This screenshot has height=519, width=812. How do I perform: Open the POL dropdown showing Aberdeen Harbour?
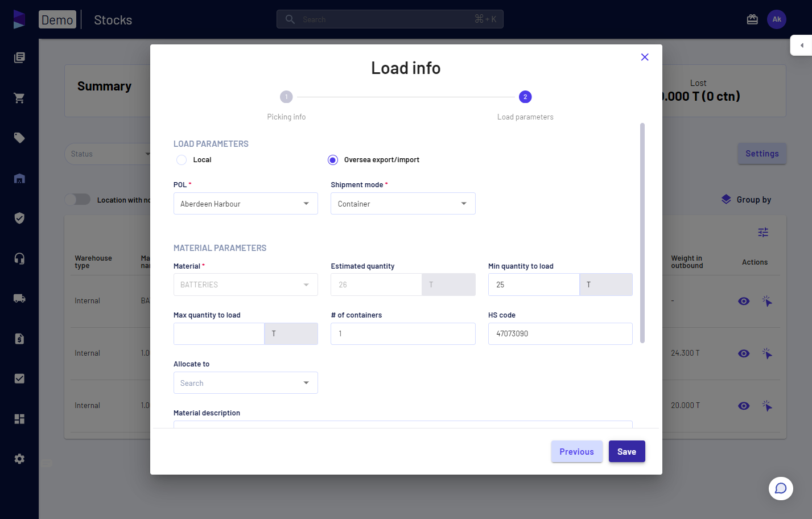pos(246,204)
